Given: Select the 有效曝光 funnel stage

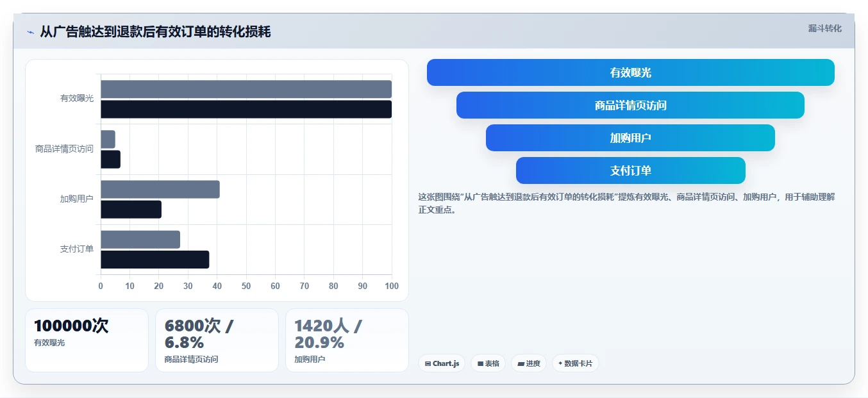Looking at the screenshot, I should click(631, 72).
